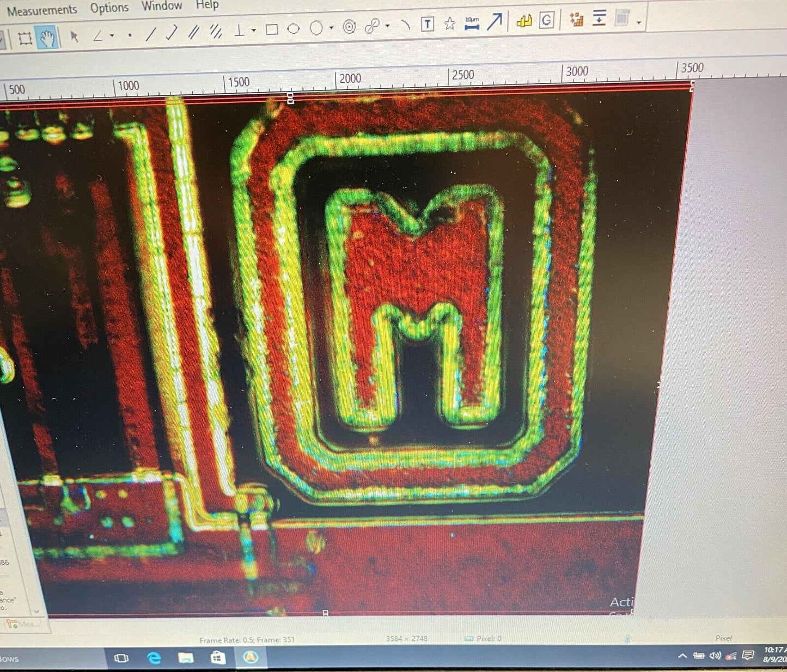Click the 3584 × 2748 image size text

tap(407, 638)
